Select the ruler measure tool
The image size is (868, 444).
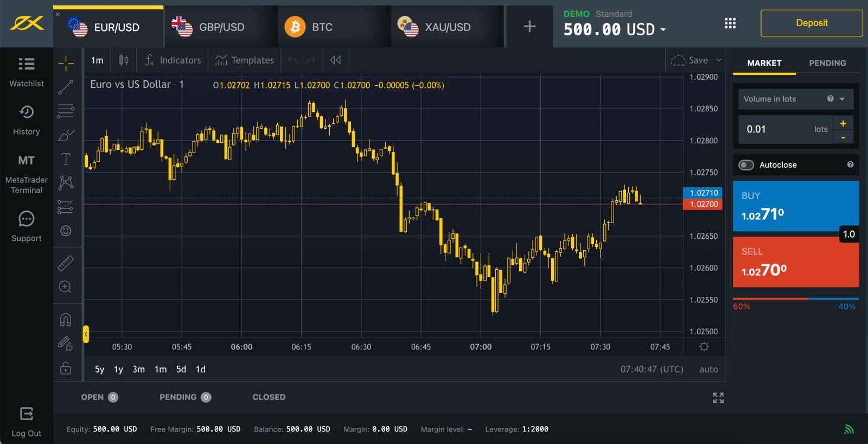pyautogui.click(x=66, y=263)
